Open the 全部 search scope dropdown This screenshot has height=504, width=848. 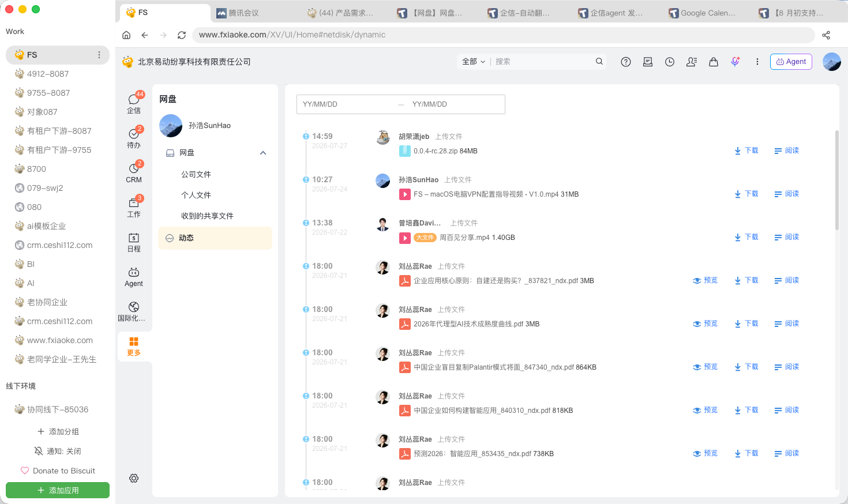[x=474, y=62]
